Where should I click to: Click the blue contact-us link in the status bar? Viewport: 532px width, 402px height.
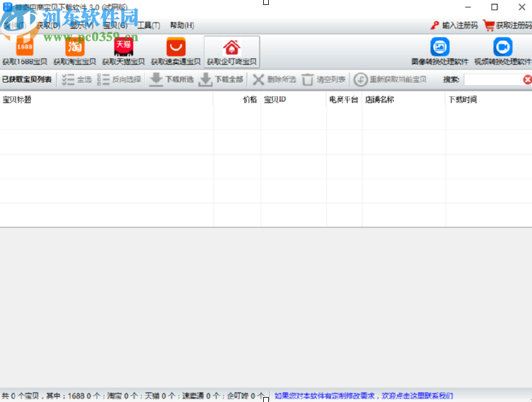point(364,396)
